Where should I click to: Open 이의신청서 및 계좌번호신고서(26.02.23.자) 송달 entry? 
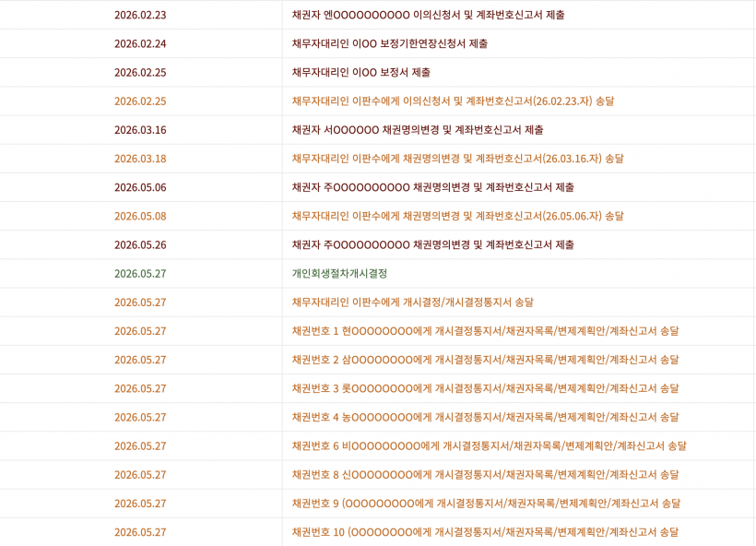453,101
